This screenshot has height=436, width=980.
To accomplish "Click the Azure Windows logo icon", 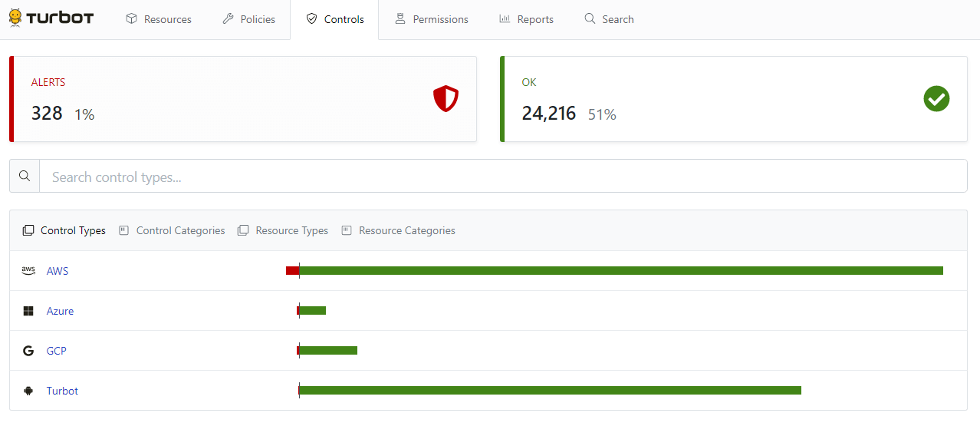I will pos(28,311).
